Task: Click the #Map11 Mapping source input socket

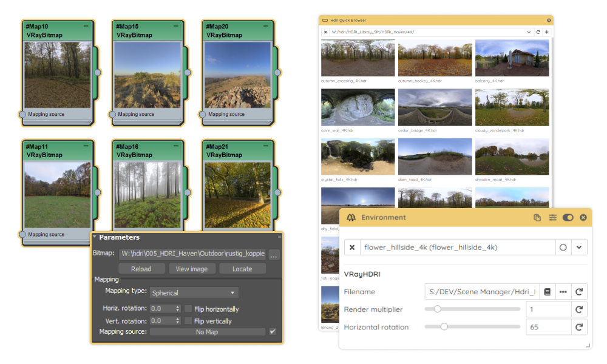Action: [22, 234]
